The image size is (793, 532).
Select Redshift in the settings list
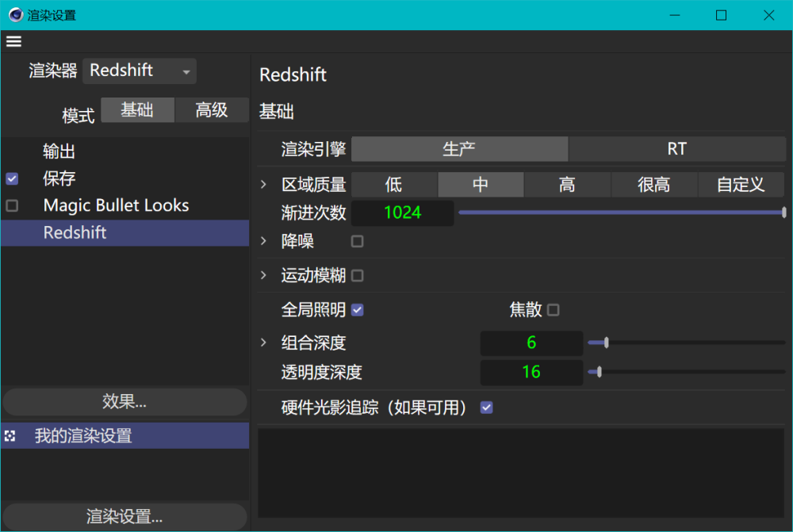click(x=125, y=232)
